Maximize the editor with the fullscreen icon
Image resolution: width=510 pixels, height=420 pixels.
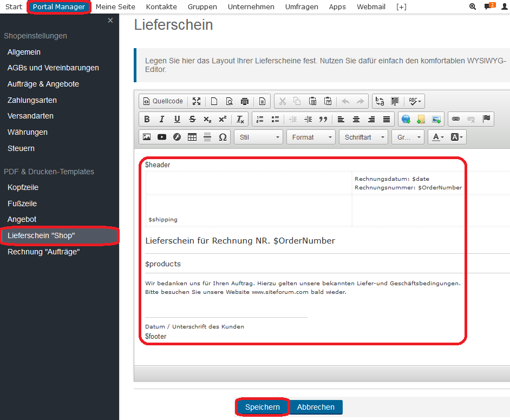tap(197, 101)
